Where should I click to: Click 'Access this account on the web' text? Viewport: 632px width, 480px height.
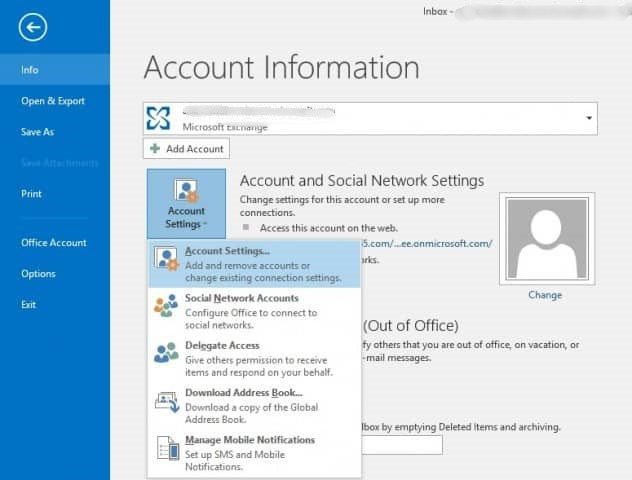point(328,228)
